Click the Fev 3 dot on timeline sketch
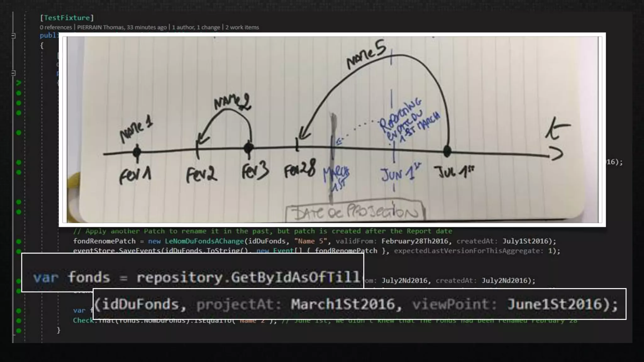 pos(248,148)
